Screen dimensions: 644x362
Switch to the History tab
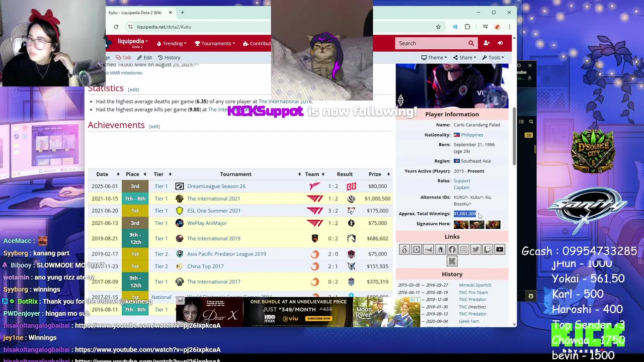169,57
